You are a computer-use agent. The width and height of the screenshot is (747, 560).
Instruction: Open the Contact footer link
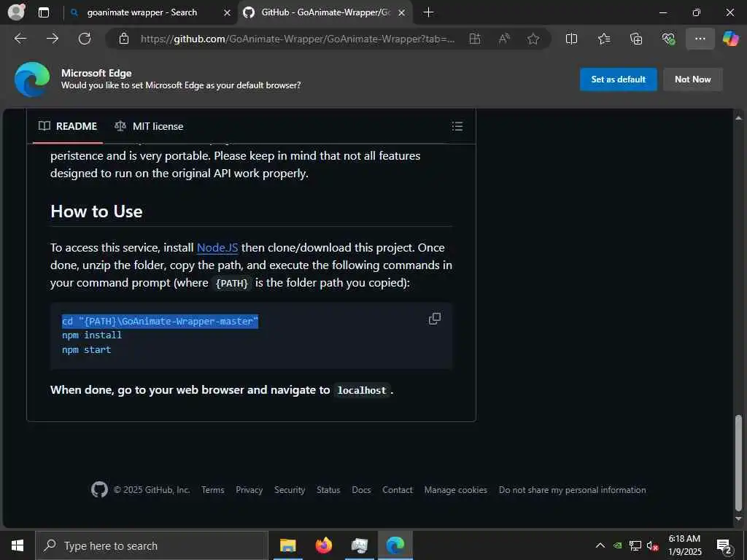click(398, 490)
